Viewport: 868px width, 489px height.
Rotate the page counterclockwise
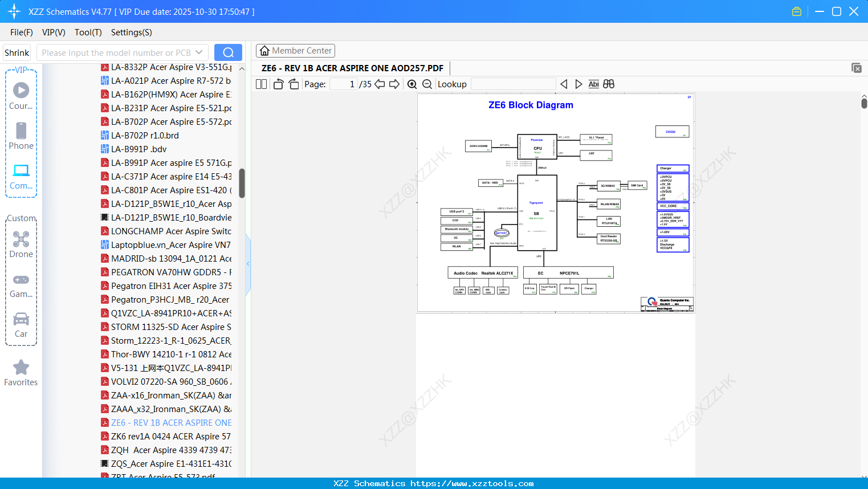279,84
